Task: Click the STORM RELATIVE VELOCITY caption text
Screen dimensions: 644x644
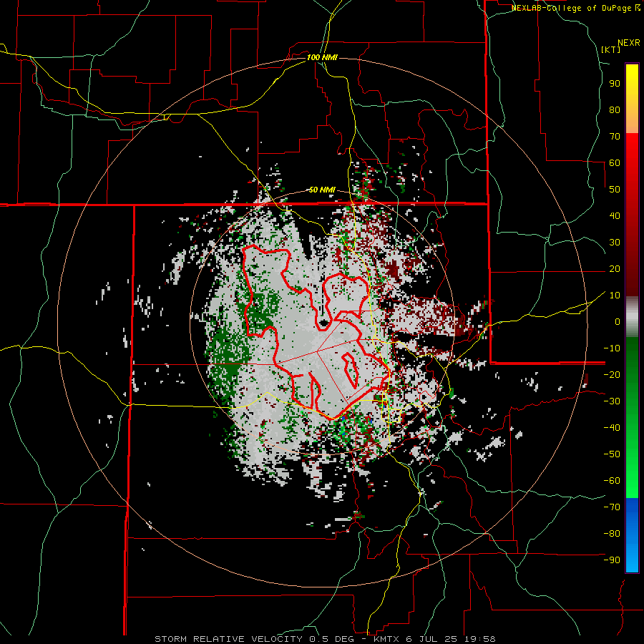Action: coord(228,639)
